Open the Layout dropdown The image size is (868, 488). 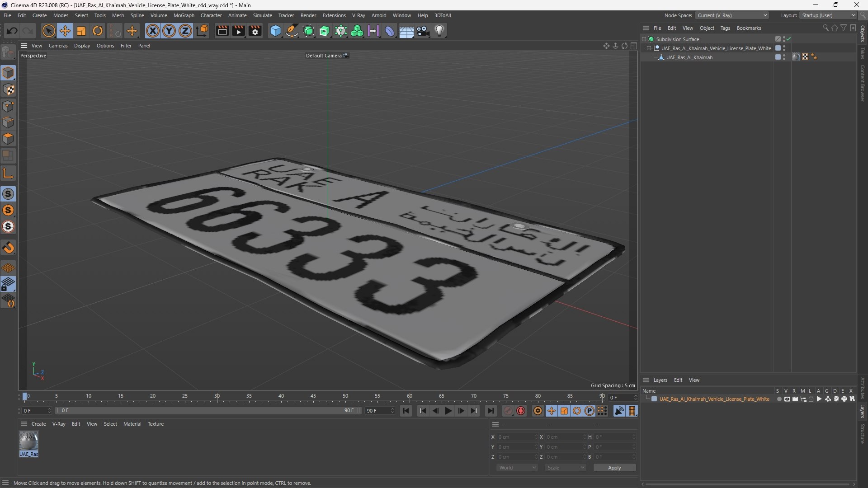828,15
